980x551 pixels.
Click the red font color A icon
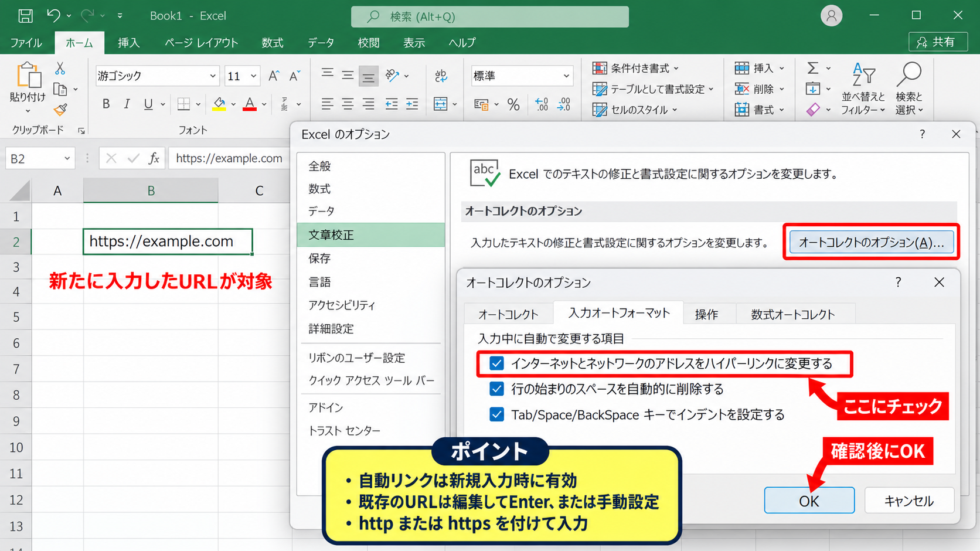tap(250, 104)
